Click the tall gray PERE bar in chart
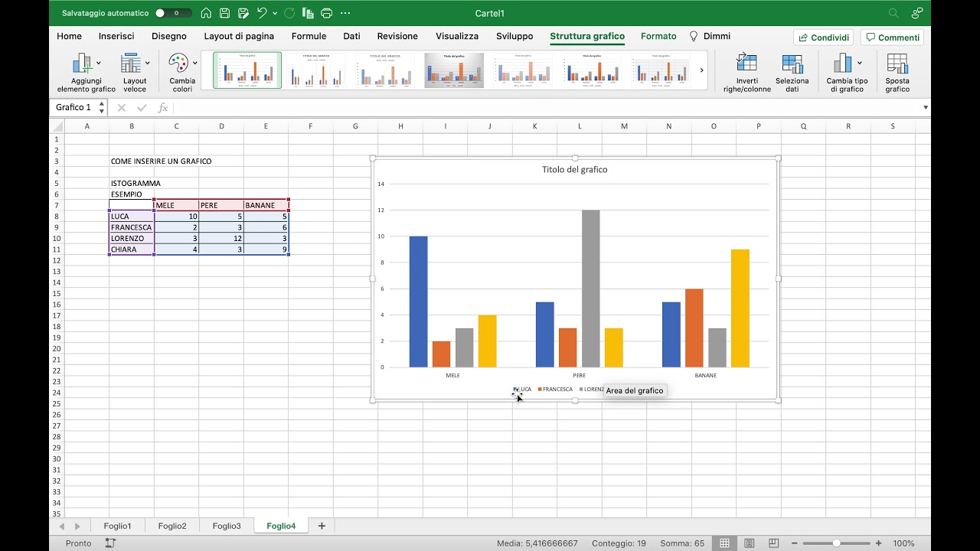The width and height of the screenshot is (980, 551). coord(590,289)
